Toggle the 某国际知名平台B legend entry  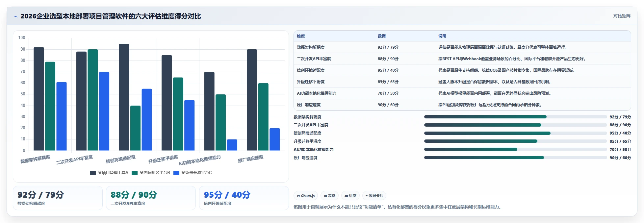(x=151, y=173)
